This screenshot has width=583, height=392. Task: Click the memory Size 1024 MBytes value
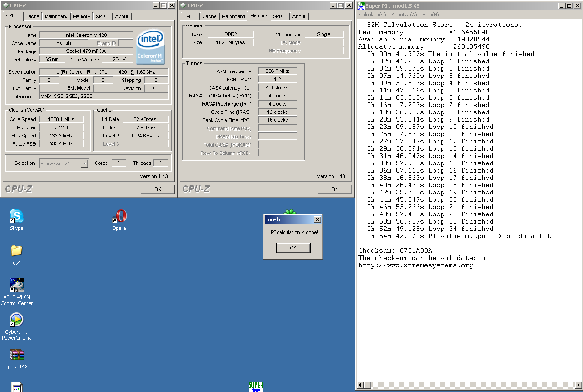tap(230, 42)
